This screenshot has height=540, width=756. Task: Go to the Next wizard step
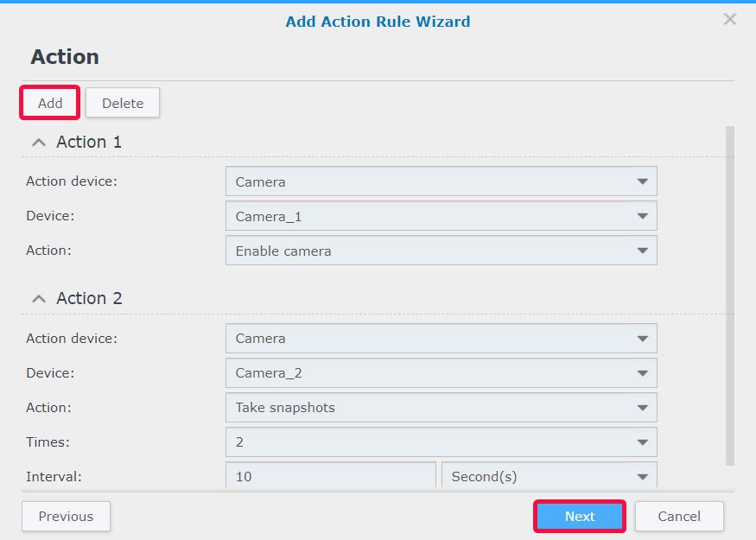pos(580,517)
